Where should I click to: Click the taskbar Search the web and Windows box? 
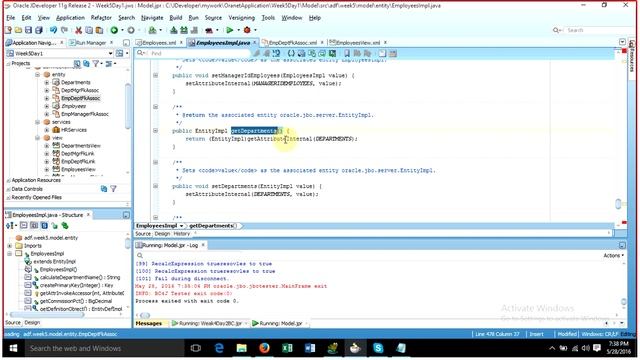pos(105,348)
